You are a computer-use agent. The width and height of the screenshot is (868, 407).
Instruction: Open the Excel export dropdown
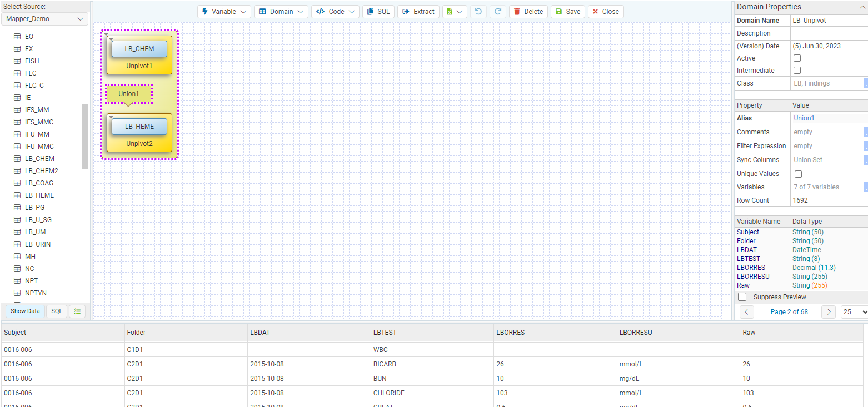(455, 12)
